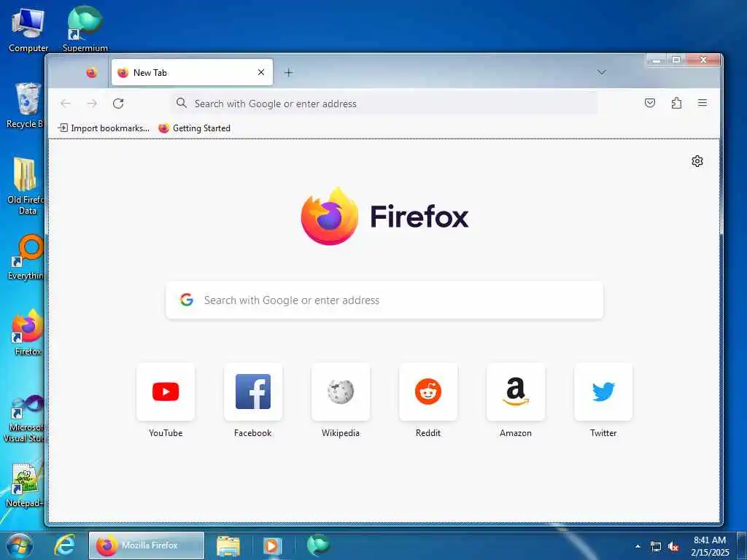Select the Old Firefox Data folder
The image size is (747, 560).
tap(25, 186)
